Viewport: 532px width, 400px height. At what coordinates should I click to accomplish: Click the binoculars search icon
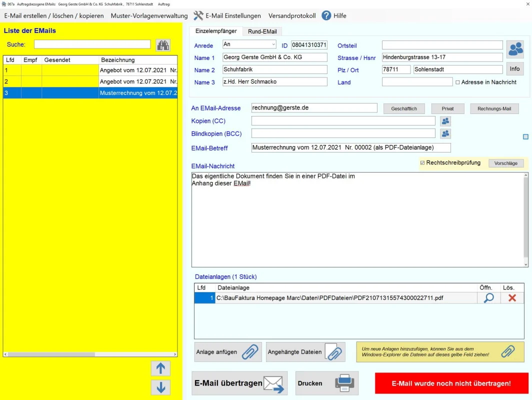(x=163, y=45)
